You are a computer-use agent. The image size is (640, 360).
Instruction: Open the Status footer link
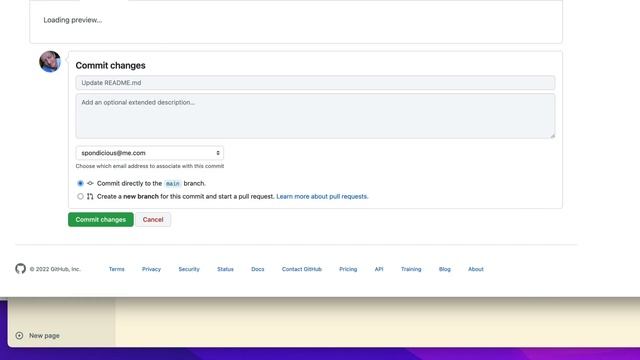225,269
